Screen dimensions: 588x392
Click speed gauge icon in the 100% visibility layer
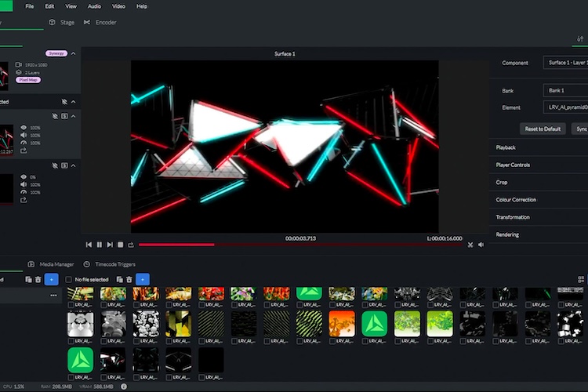(24, 143)
